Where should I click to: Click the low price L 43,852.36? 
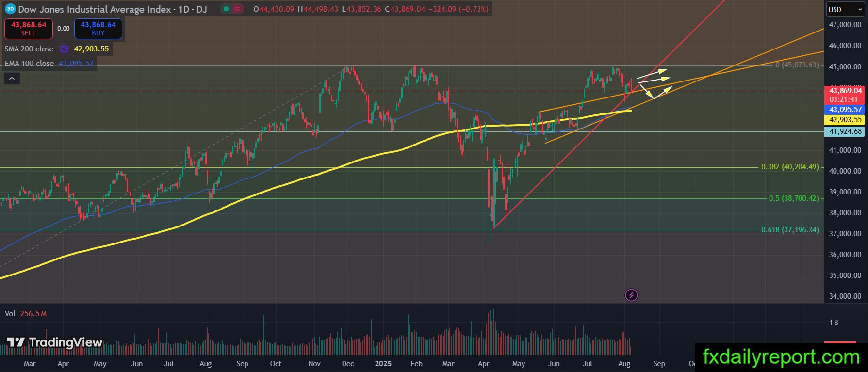click(361, 9)
